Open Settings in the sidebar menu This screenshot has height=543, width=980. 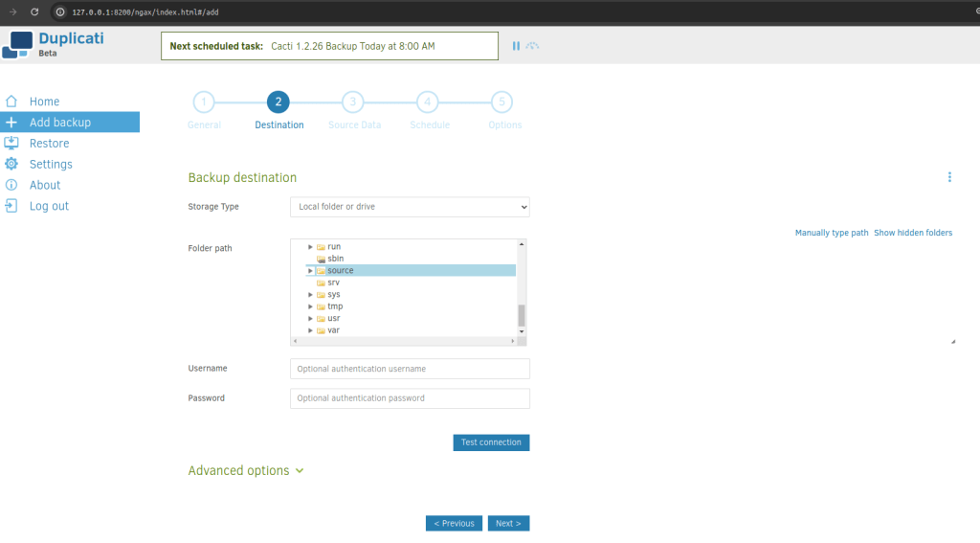coord(51,165)
